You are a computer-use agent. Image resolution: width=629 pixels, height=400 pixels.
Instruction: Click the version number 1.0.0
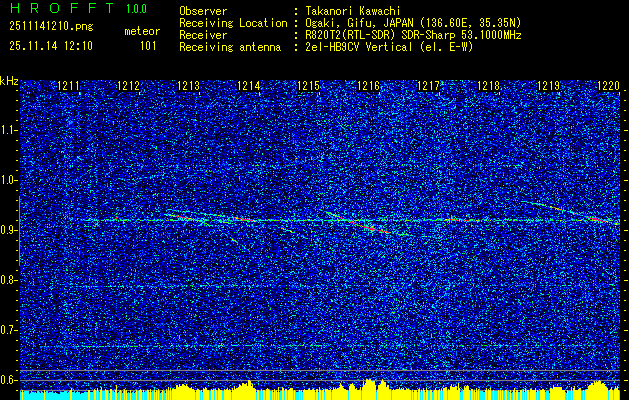pos(136,9)
